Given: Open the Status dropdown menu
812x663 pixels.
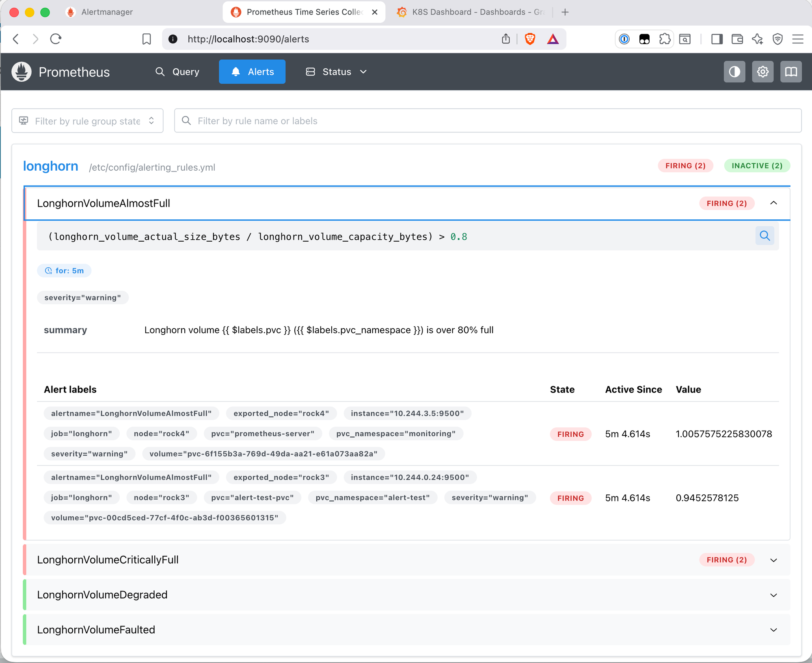Looking at the screenshot, I should (x=336, y=72).
